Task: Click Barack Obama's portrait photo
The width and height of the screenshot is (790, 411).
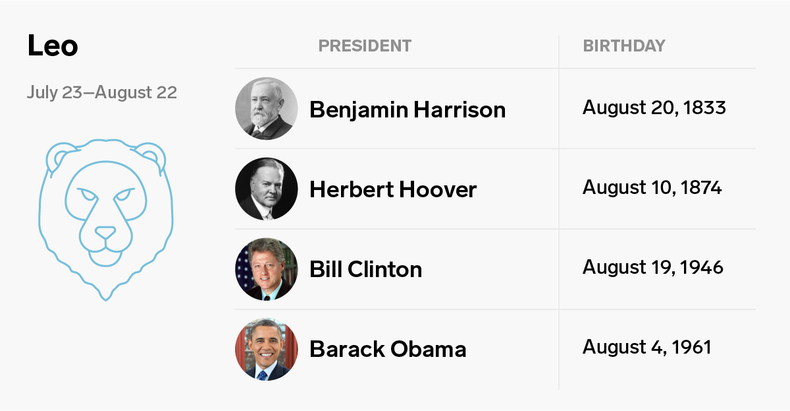Action: 266,350
